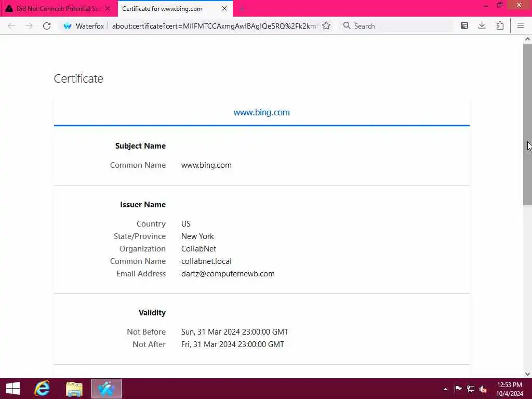Click the Organization field label
The image size is (532, 399).
coord(142,249)
